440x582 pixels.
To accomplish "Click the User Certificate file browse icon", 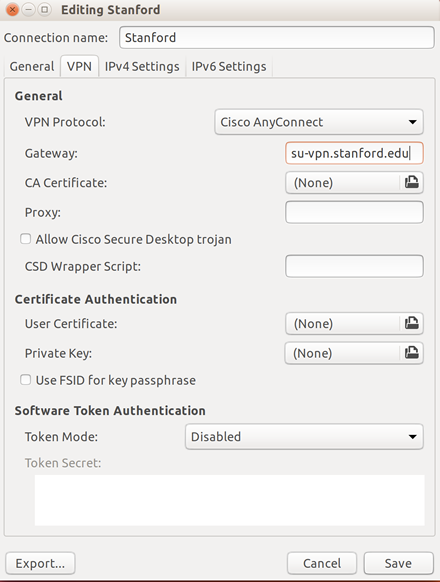I will [411, 323].
